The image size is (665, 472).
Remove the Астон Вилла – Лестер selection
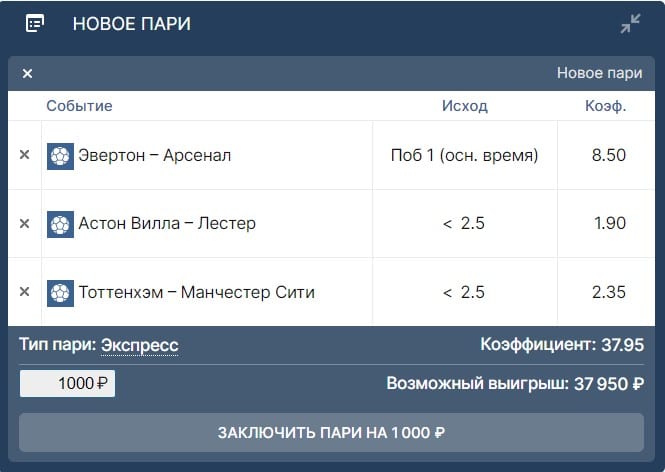[25, 223]
